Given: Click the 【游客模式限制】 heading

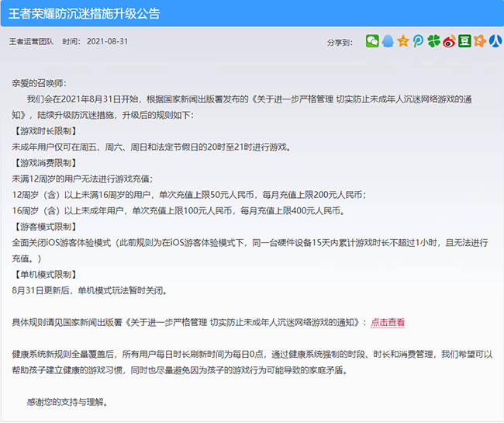Looking at the screenshot, I should pos(45,227).
